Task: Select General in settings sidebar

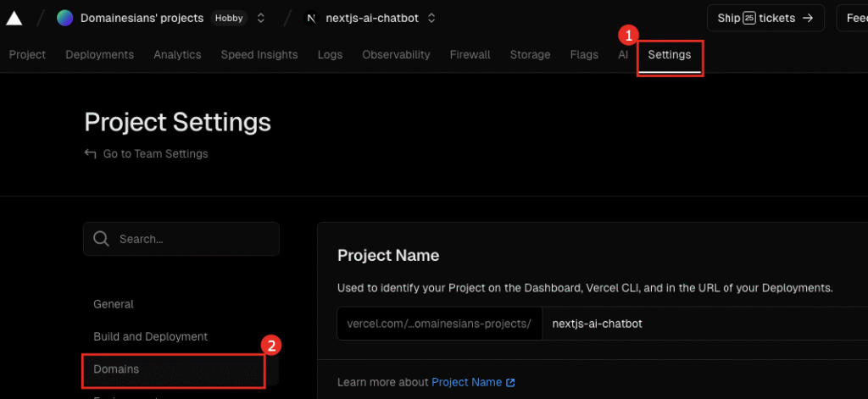Action: point(114,304)
